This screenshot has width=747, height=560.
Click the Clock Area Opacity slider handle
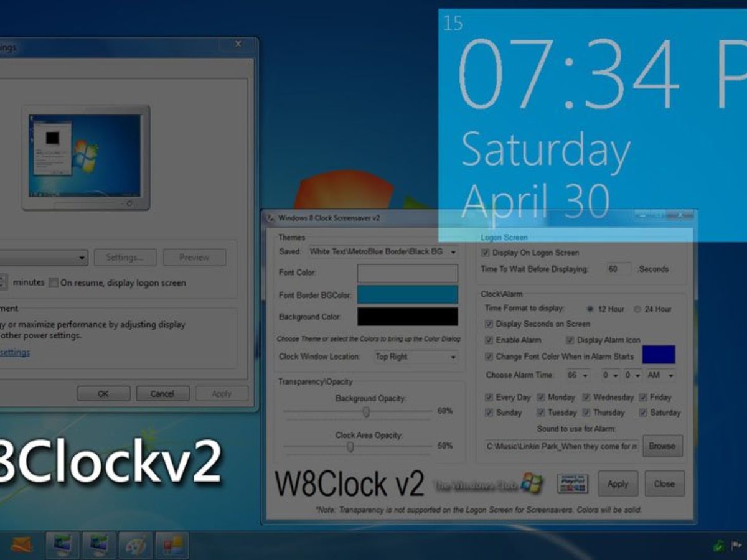coord(350,447)
